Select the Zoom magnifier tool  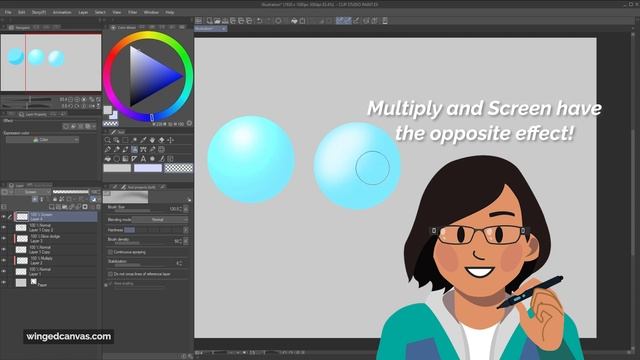[x=108, y=140]
